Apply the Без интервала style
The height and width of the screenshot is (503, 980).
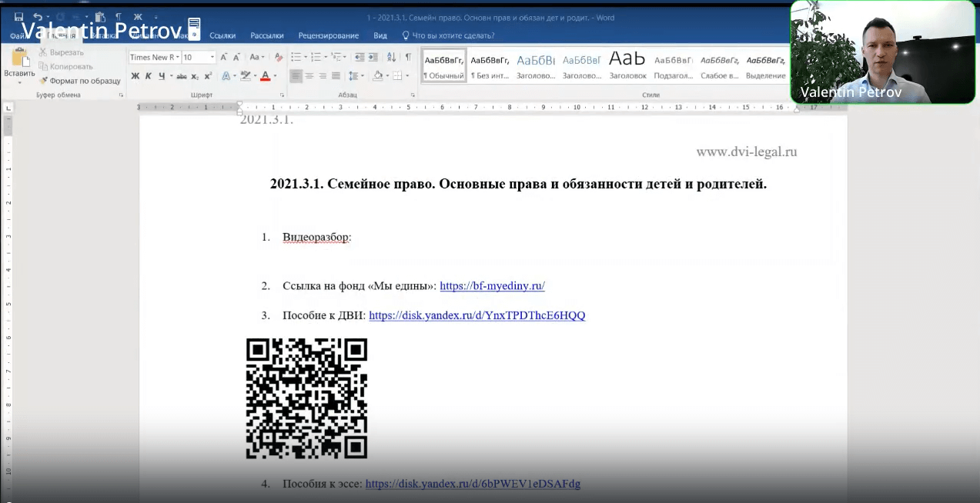click(x=490, y=66)
